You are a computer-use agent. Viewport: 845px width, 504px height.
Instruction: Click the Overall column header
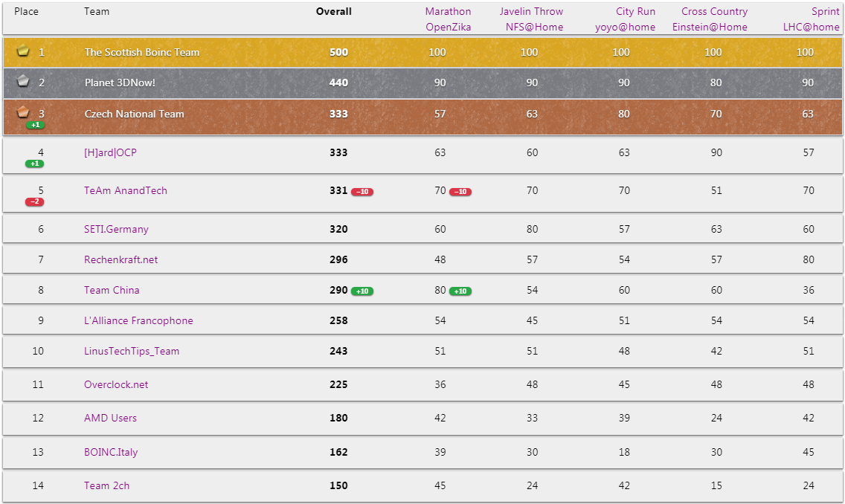333,11
